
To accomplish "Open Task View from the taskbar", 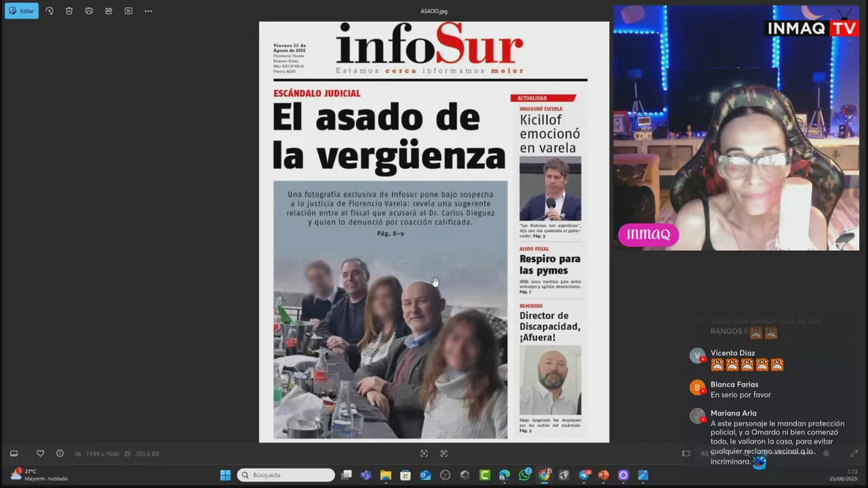I will coord(347,475).
